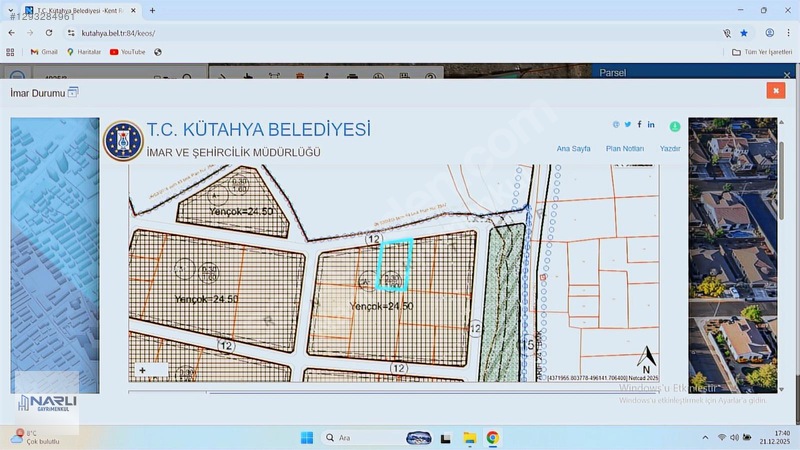Click the vertical scrollbar of the dialog

pyautogui.click(x=781, y=181)
